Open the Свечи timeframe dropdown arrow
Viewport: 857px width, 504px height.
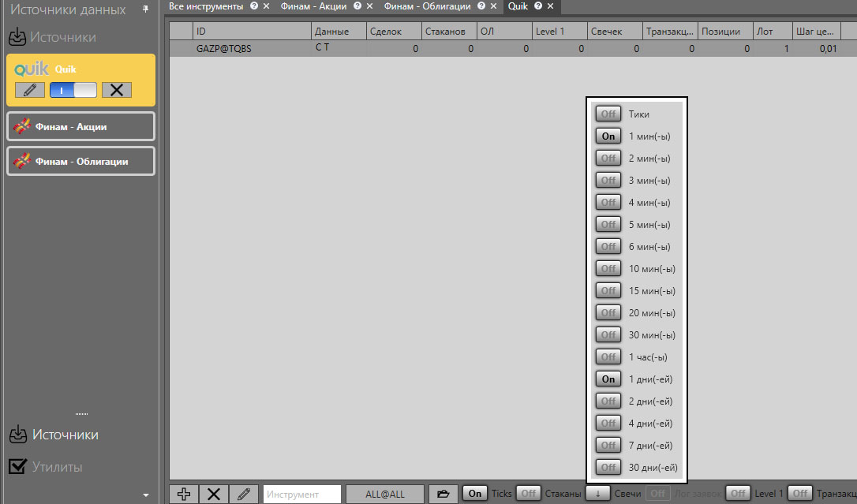pos(597,494)
